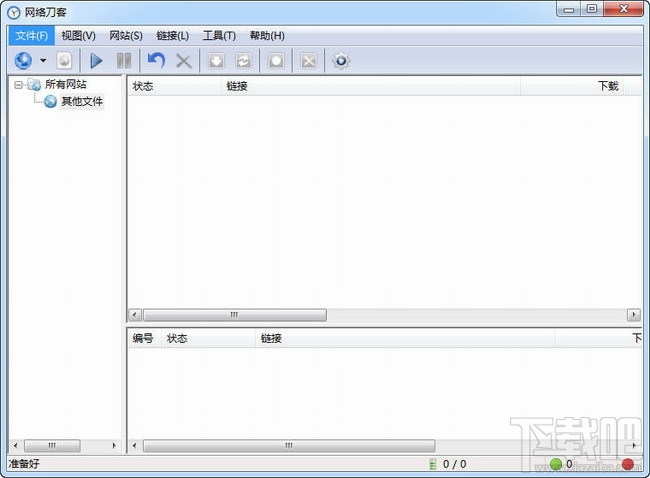Start downloading with the blue play button
The height and width of the screenshot is (478, 650).
(96, 61)
